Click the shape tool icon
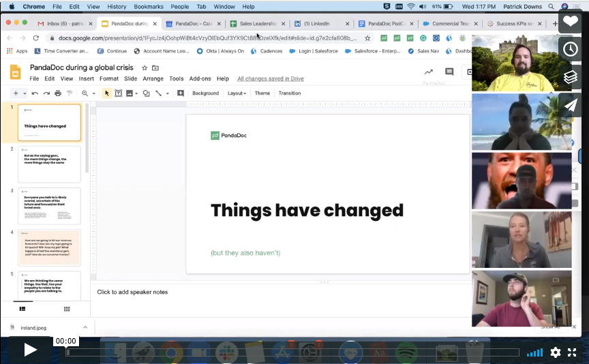589x364 pixels. 146,93
